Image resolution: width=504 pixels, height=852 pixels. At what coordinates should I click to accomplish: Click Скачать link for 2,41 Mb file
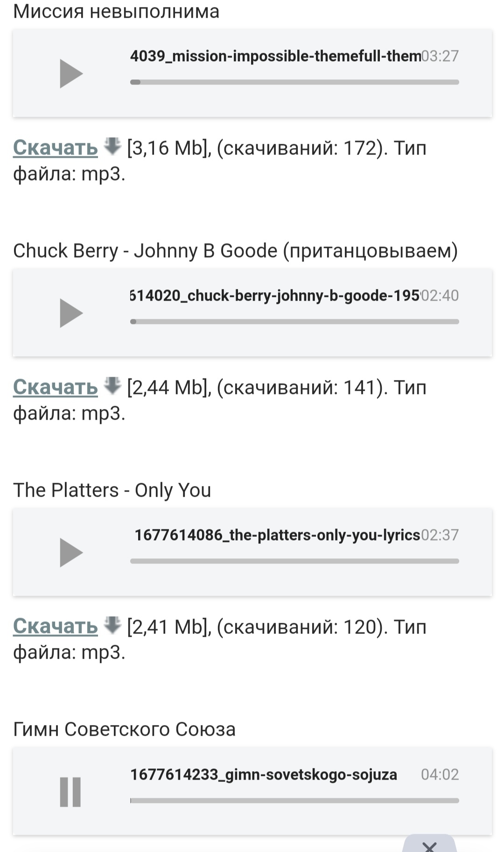(56, 627)
